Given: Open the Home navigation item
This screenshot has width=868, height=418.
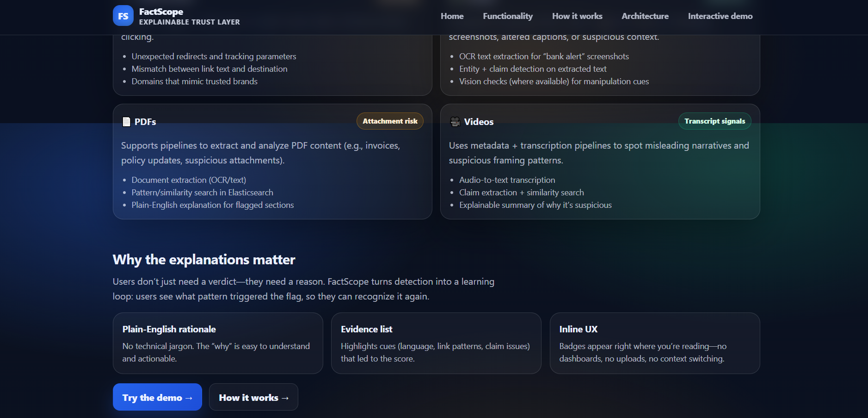Looking at the screenshot, I should pyautogui.click(x=451, y=16).
